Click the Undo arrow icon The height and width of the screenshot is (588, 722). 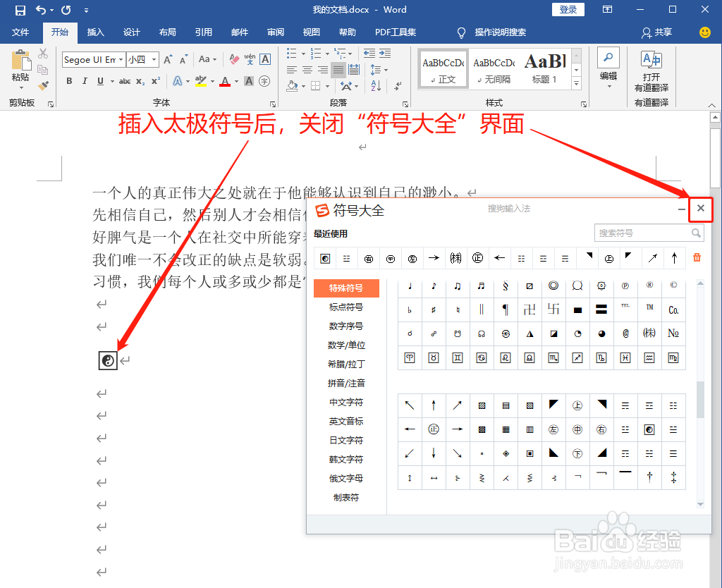(x=41, y=10)
